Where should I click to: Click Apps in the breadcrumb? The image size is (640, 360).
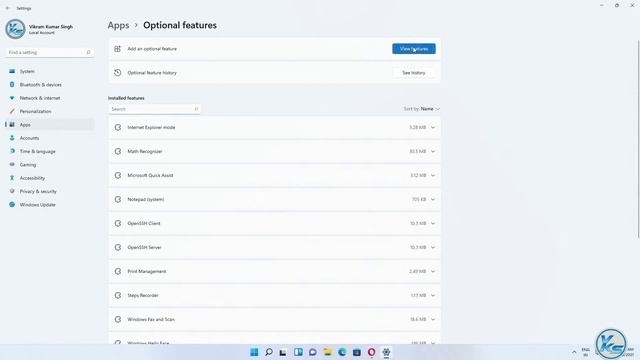(x=118, y=25)
